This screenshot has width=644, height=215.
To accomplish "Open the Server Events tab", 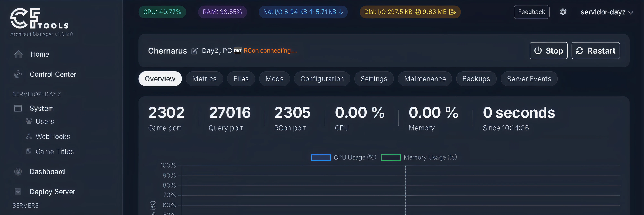I will [x=529, y=79].
